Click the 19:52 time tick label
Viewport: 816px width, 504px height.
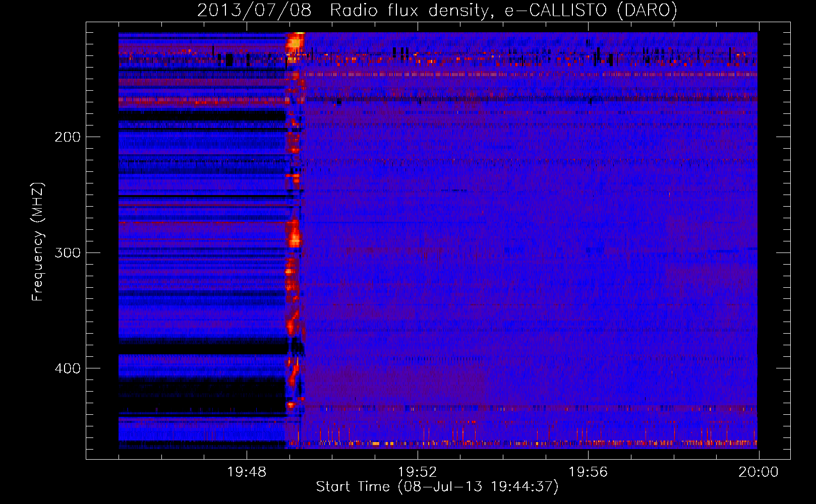[x=418, y=472]
